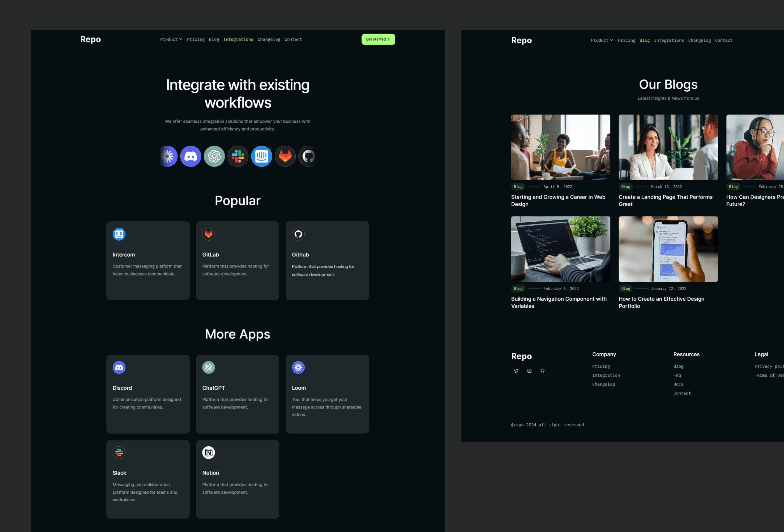Open the Changelog page from the navbar
Viewport: 784px width, 532px height.
269,39
